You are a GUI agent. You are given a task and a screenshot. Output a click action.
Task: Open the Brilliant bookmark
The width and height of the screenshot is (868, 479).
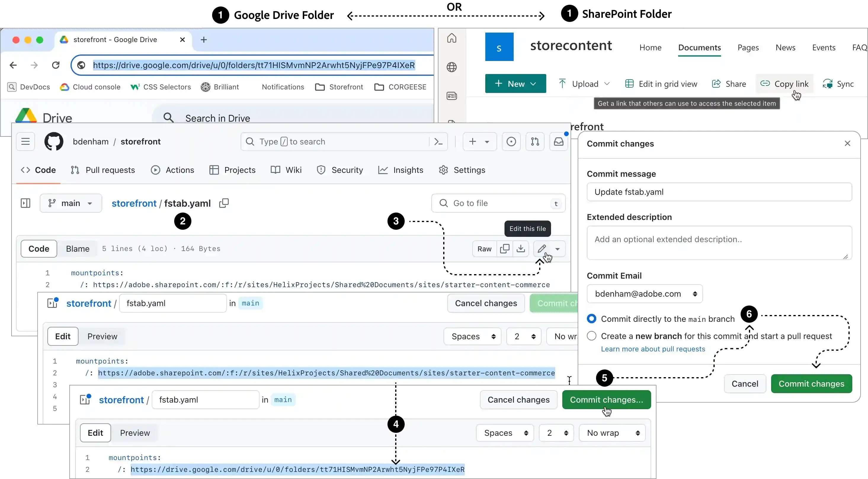pyautogui.click(x=220, y=87)
